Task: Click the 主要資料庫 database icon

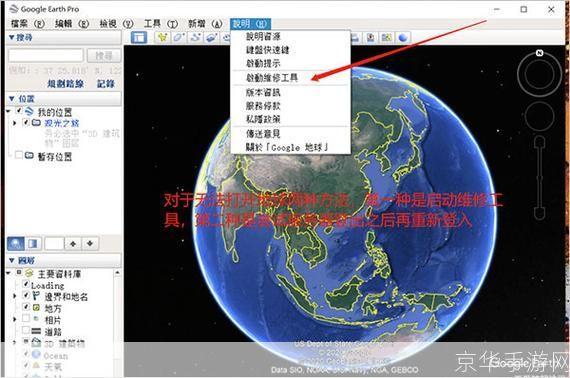Action: (x=29, y=273)
